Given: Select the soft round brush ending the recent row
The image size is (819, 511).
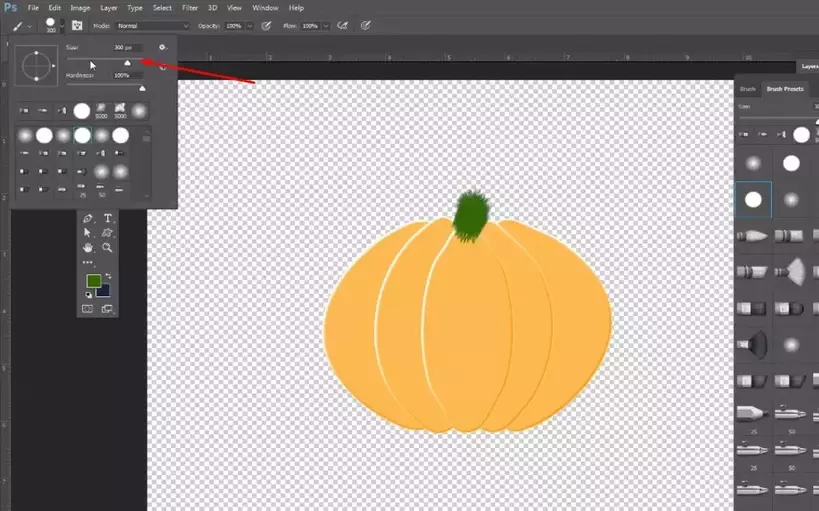Looking at the screenshot, I should click(x=139, y=111).
